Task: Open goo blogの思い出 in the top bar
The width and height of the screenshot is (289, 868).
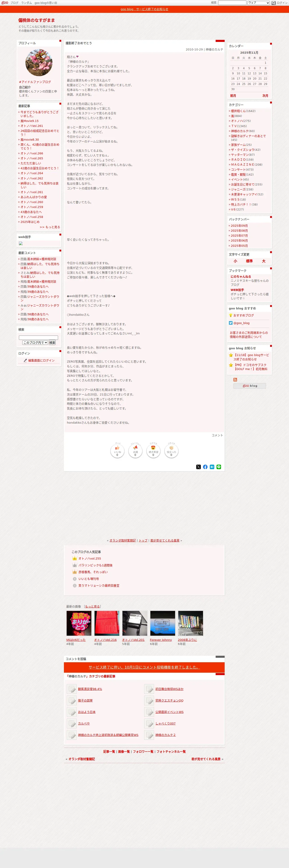Action: [x=46, y=3]
